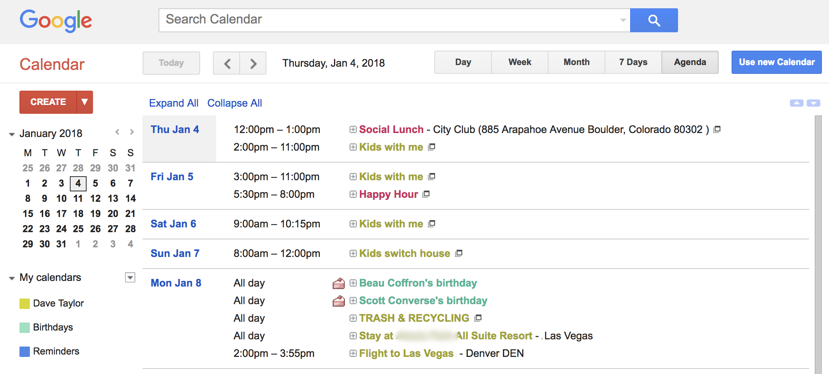Open the Create button dropdown arrow
The height and width of the screenshot is (374, 829).
click(85, 102)
